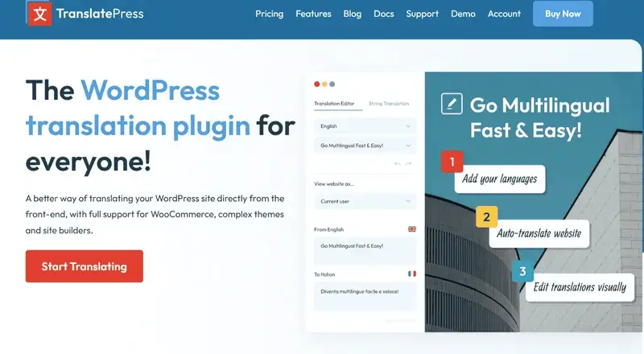The width and height of the screenshot is (644, 354).
Task: Click the red window dot in mockup
Action: 316,84
